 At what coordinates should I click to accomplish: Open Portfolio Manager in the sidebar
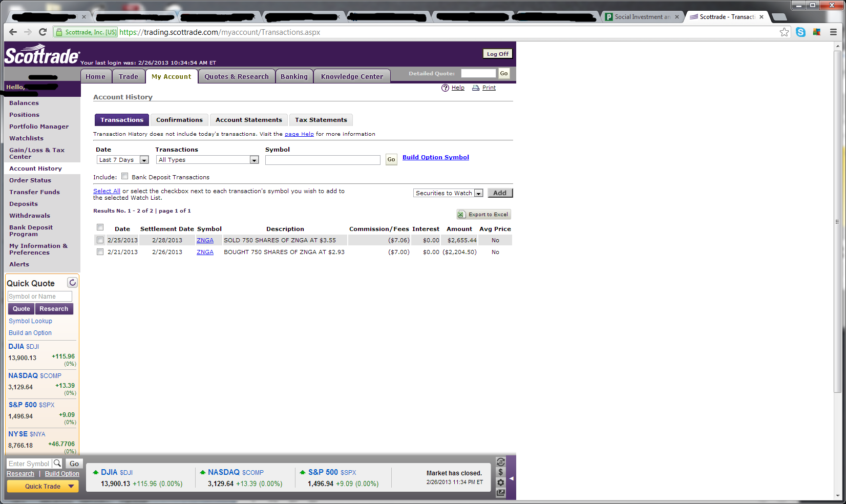click(x=39, y=127)
